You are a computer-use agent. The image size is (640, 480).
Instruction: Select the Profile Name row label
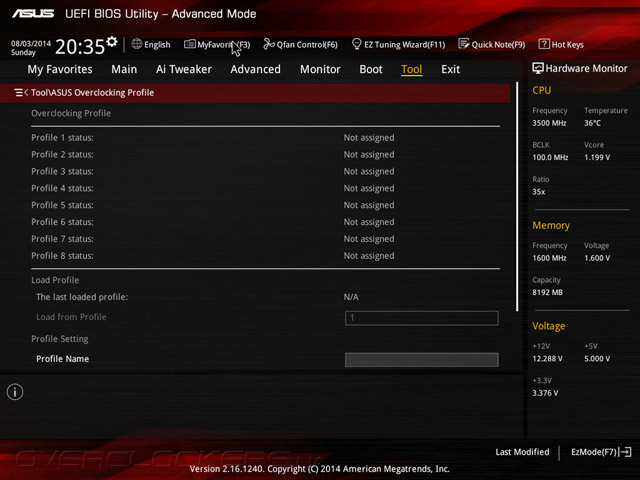coord(62,359)
